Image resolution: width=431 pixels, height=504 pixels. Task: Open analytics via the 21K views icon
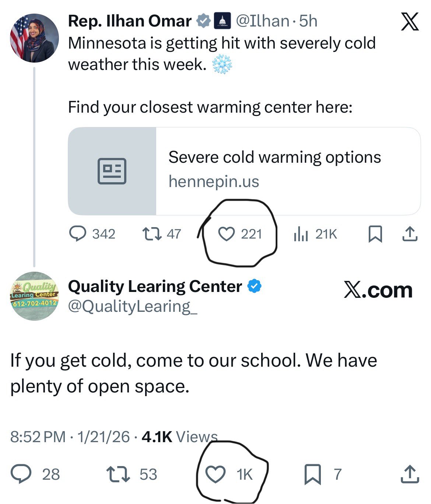(x=301, y=233)
